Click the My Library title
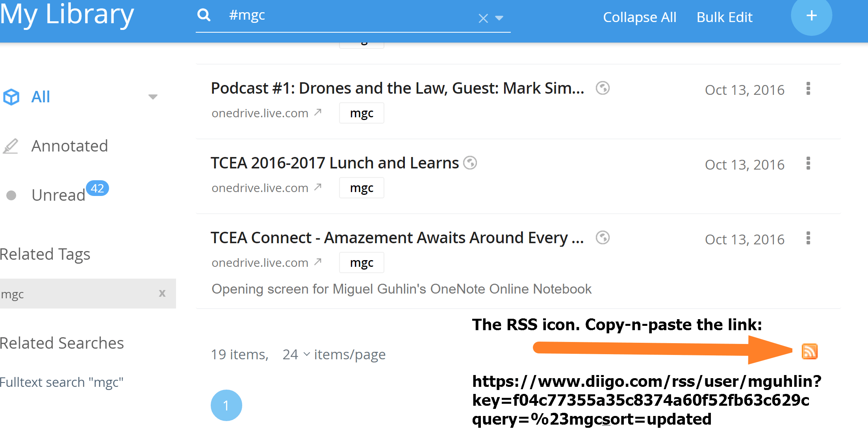The width and height of the screenshot is (868, 438). click(67, 15)
